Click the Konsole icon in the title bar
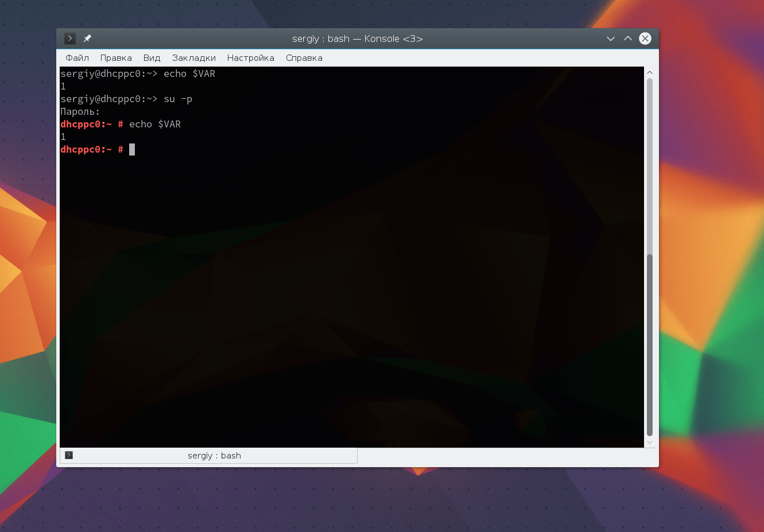Screen dimensions: 764x532 (69, 38)
